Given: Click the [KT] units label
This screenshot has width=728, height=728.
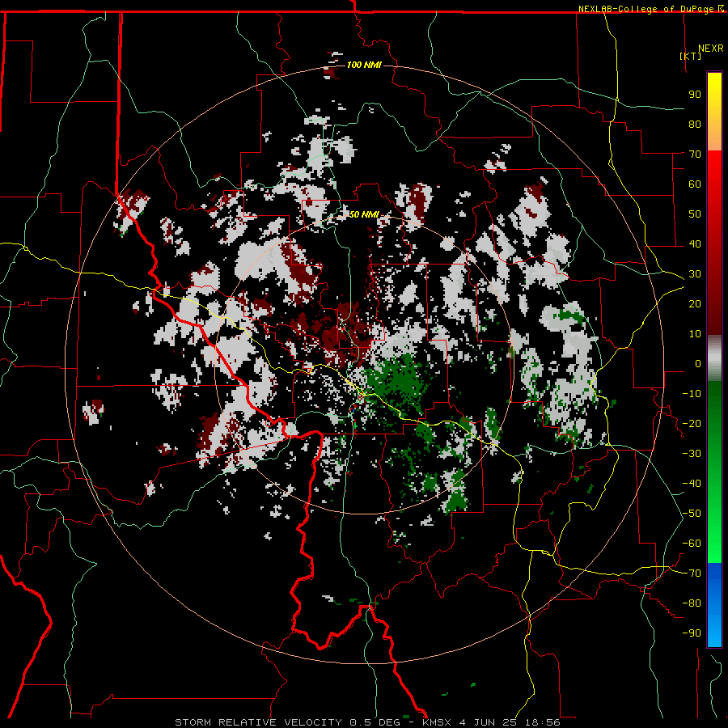Looking at the screenshot, I should pyautogui.click(x=690, y=56).
